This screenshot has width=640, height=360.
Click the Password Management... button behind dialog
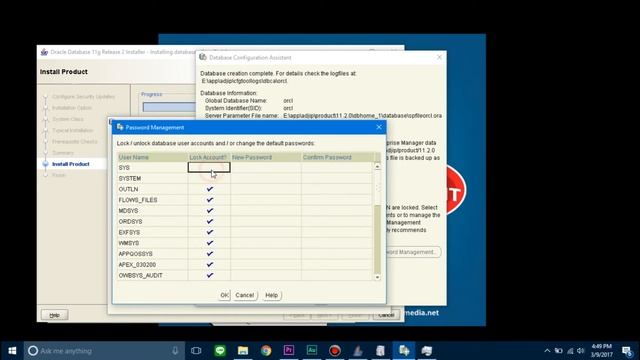click(x=413, y=252)
